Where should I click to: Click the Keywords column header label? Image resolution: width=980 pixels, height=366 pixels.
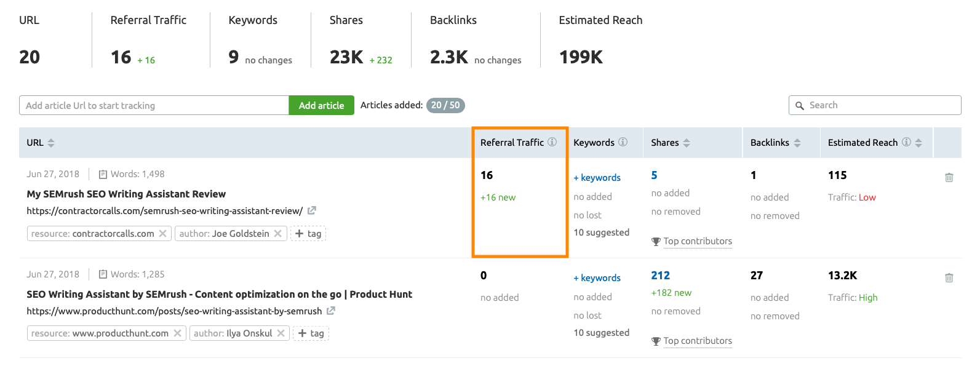point(594,143)
